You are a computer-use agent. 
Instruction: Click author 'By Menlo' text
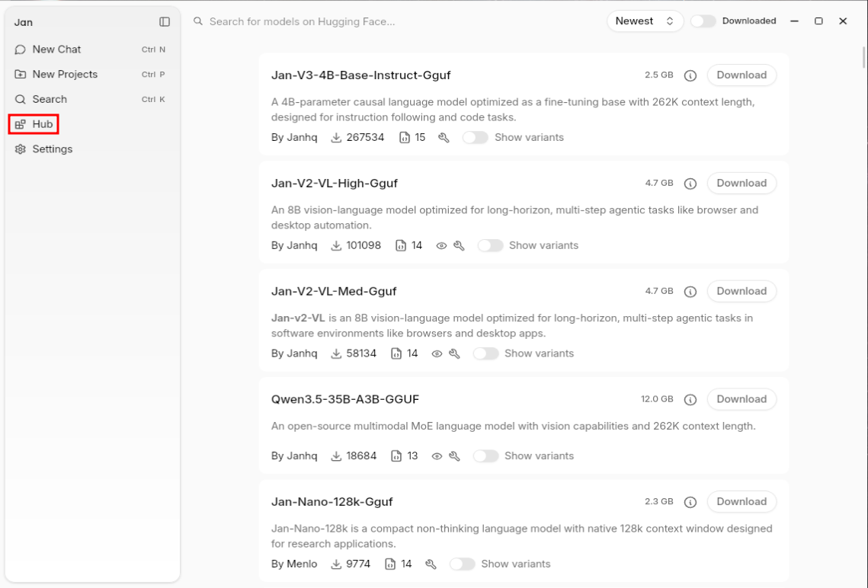(294, 564)
